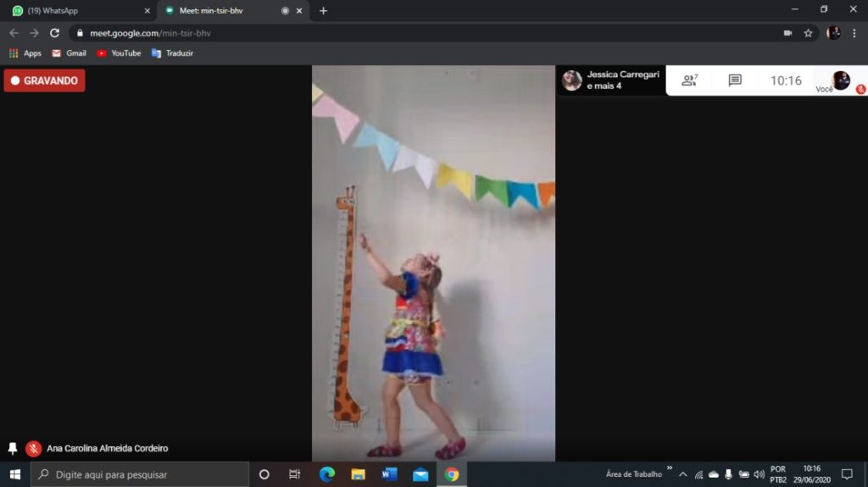Bookmark this page with the star

[808, 33]
